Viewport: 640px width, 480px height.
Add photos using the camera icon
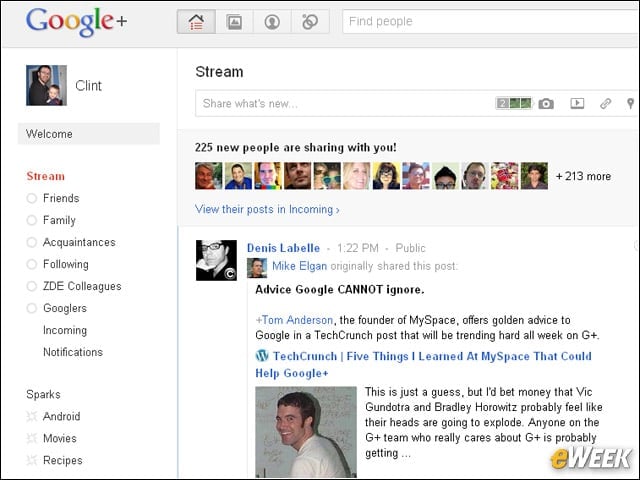pos(546,104)
